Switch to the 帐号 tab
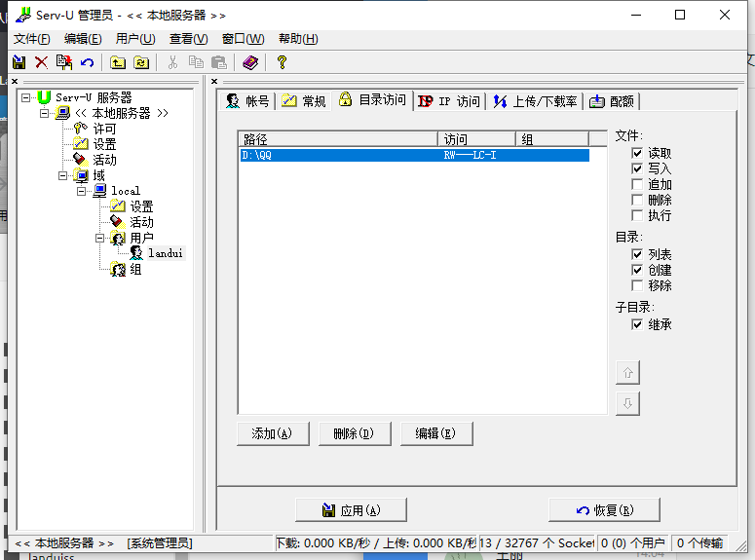This screenshot has width=755, height=560. pos(247,101)
